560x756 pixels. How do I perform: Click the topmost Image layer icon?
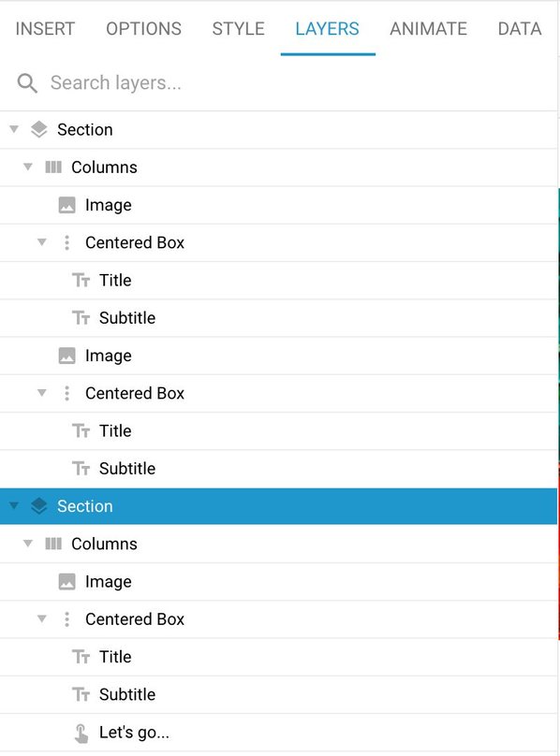click(66, 205)
